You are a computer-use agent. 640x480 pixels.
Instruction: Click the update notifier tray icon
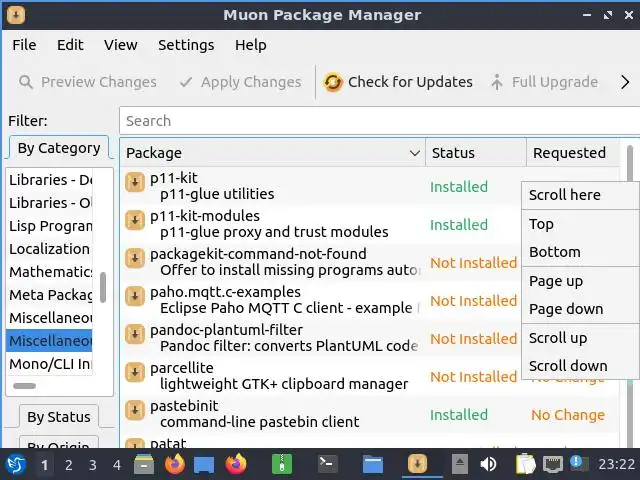coord(579,463)
